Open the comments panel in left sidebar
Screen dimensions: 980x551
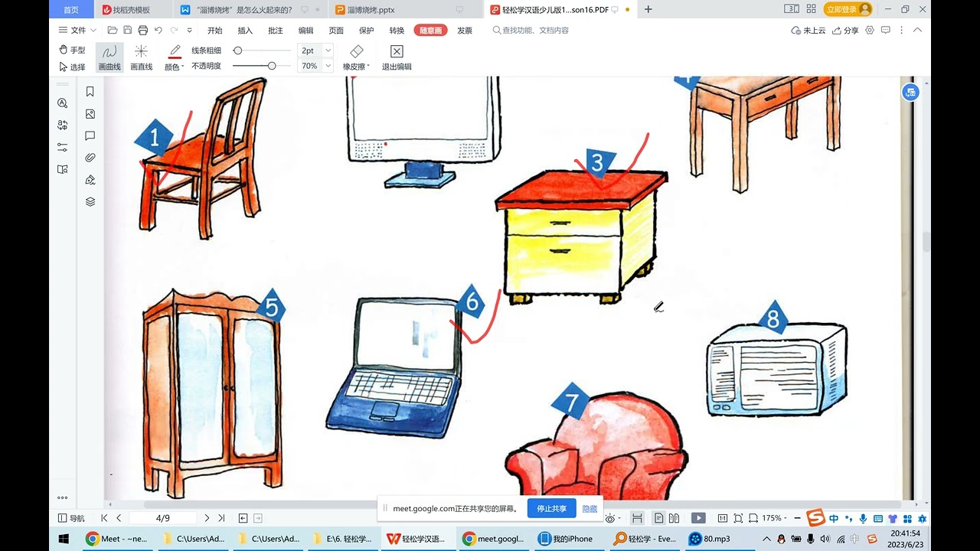[x=90, y=136]
